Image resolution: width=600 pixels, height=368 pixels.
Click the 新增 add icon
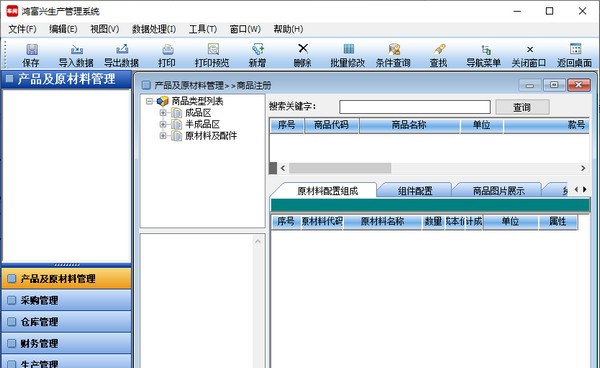[258, 49]
